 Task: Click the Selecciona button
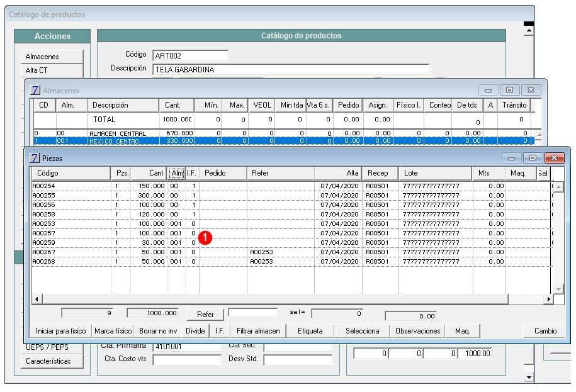[363, 331]
